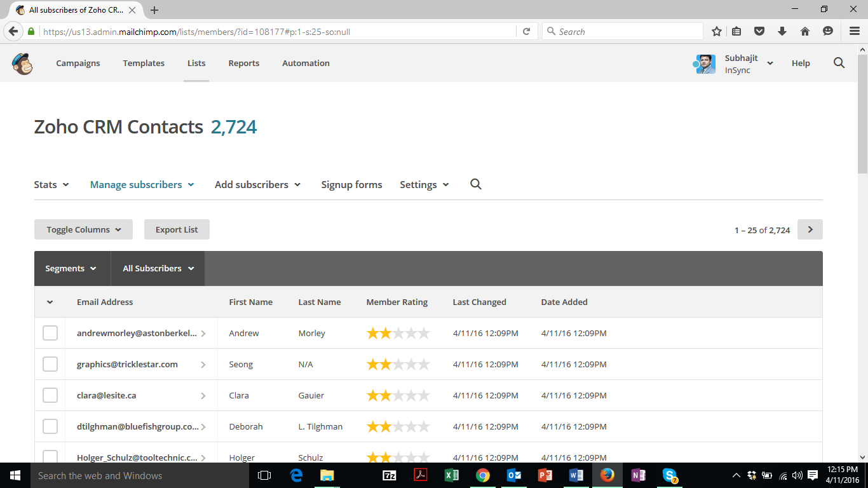Open the Toggle Columns dropdown
This screenshot has height=488, width=868.
pyautogui.click(x=83, y=229)
